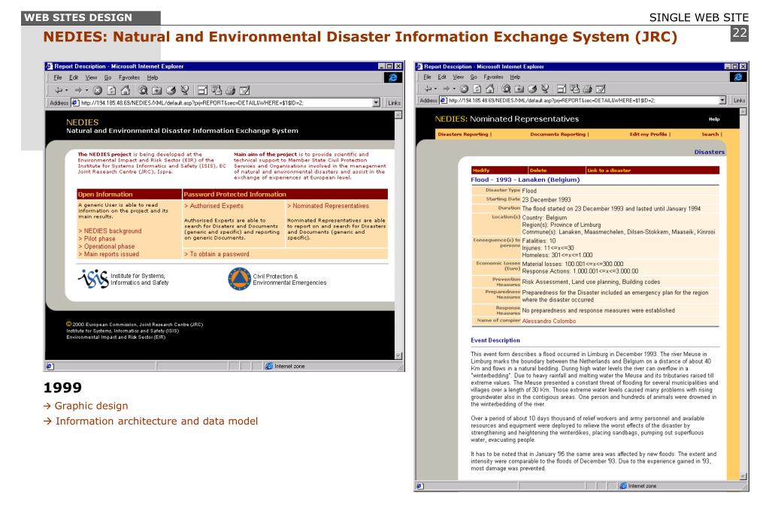Image resolution: width=769 pixels, height=532 pixels.
Task: Go Home in left browser window
Action: click(x=126, y=90)
